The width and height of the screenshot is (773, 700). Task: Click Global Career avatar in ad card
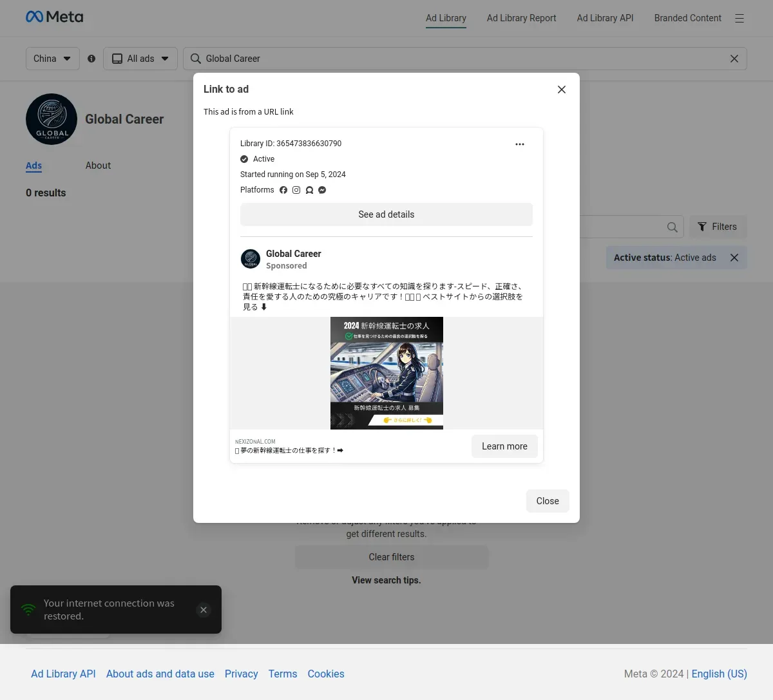251,259
